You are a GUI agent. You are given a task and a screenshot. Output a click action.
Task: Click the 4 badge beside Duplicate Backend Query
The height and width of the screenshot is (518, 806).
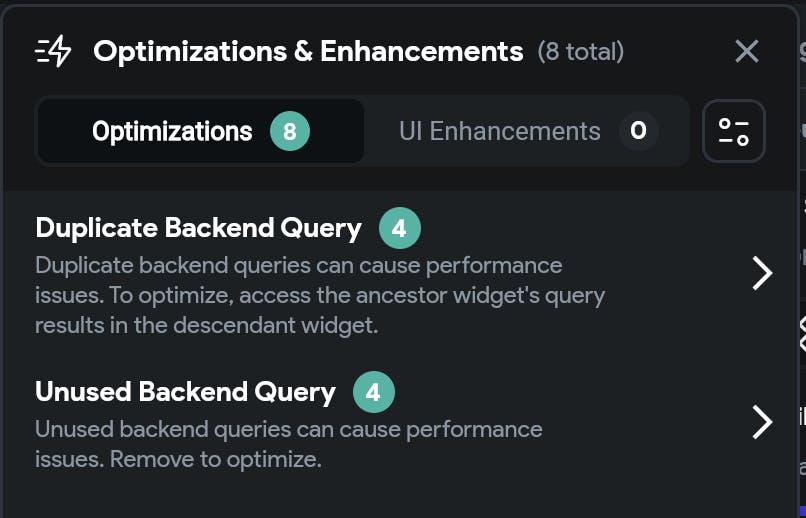pos(400,229)
